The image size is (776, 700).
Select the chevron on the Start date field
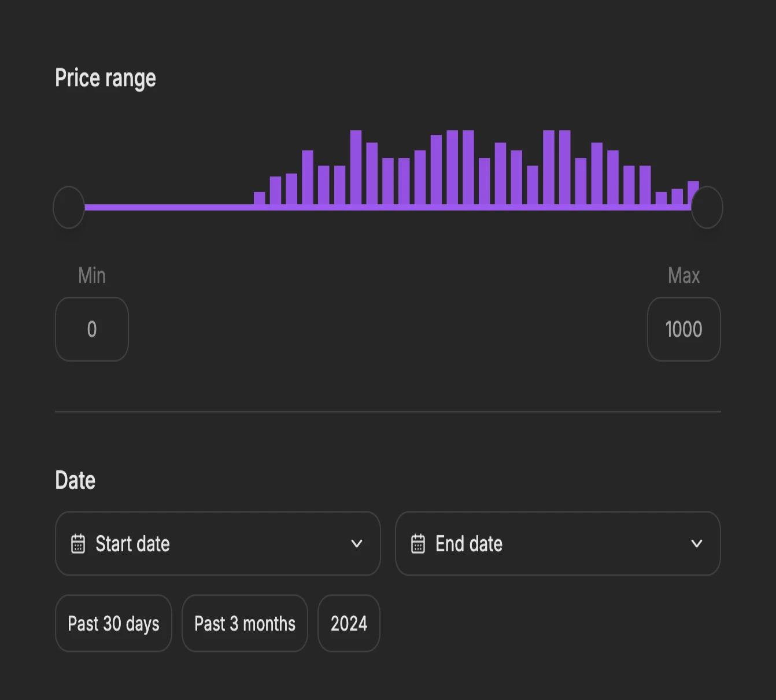(357, 543)
